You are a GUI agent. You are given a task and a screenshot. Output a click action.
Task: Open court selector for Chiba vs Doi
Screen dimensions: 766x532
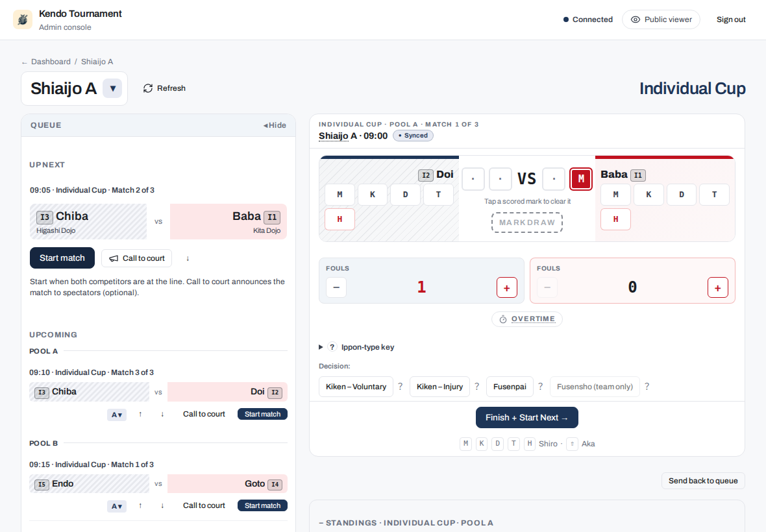117,415
